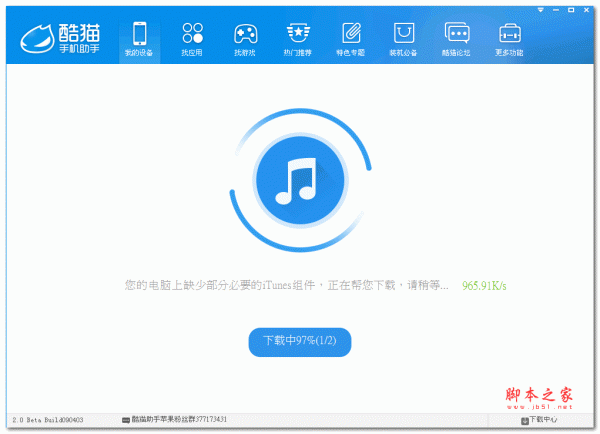Open the title bar dropdown menu arrow

point(541,10)
